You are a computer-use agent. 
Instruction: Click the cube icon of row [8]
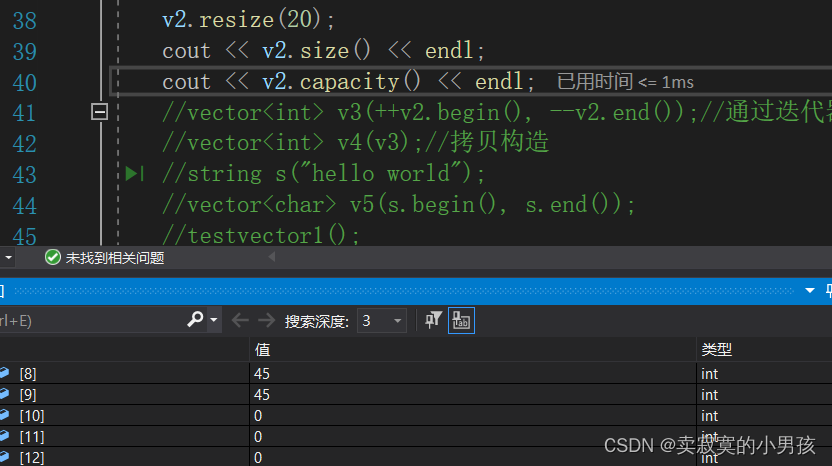click(5, 373)
